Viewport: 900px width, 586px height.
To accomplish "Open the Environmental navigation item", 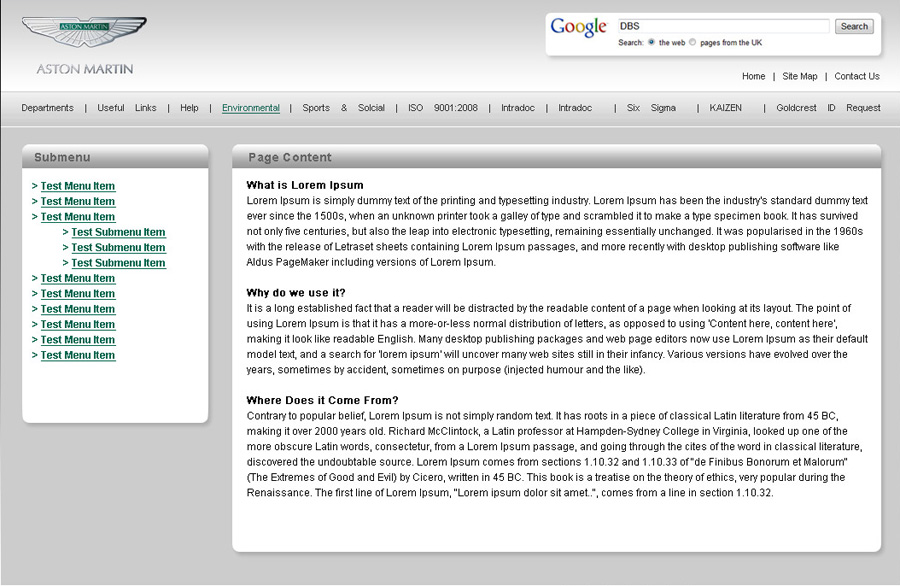I will click(x=251, y=108).
